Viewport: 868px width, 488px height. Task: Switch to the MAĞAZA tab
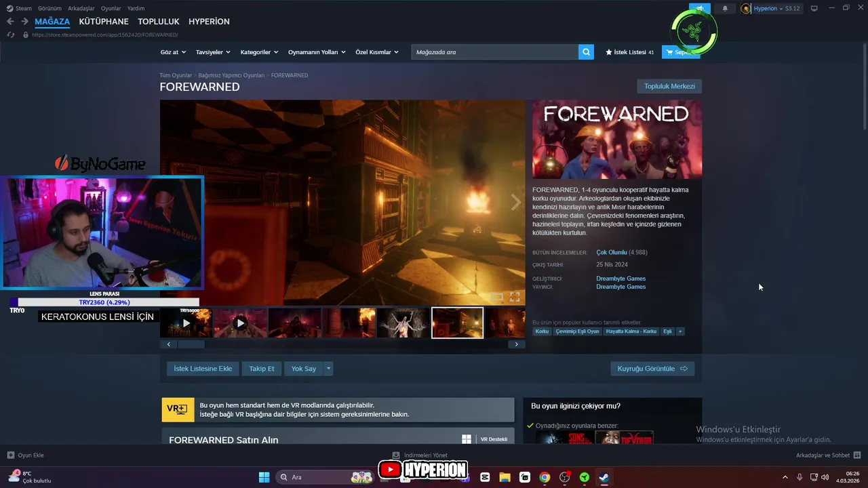pos(52,22)
